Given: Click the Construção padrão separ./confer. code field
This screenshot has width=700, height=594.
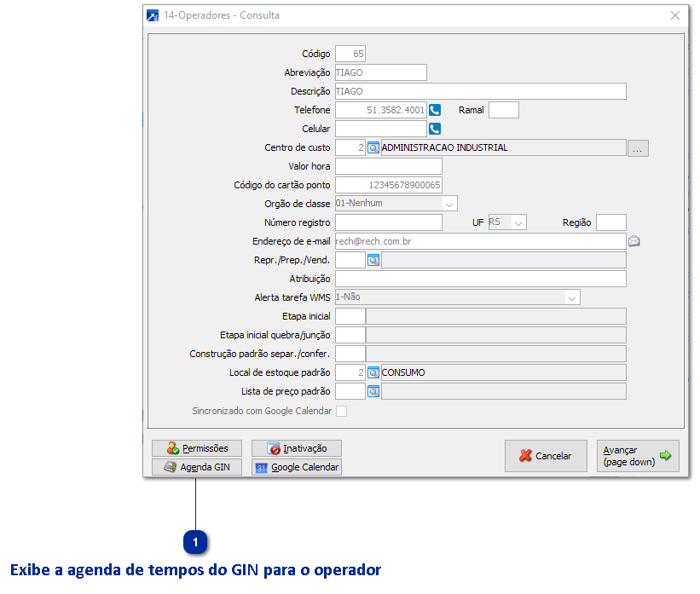Looking at the screenshot, I should coord(350,354).
